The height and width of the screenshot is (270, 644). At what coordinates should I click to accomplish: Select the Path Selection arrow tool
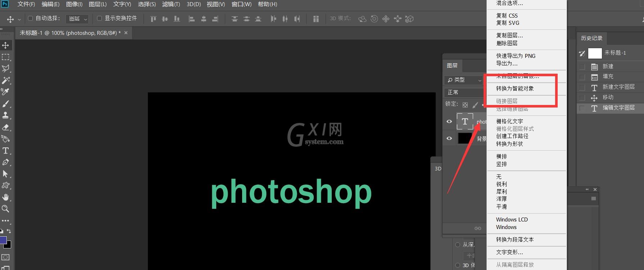(x=5, y=174)
